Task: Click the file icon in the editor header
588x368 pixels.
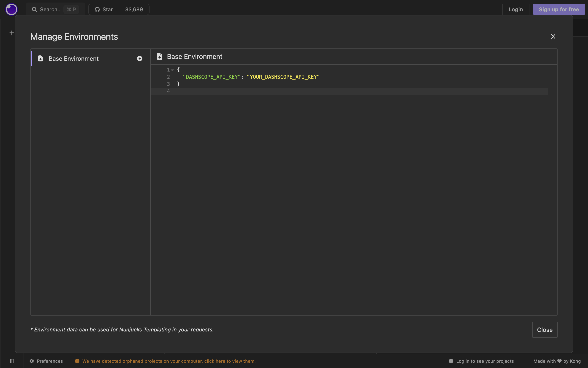Action: 160,57
